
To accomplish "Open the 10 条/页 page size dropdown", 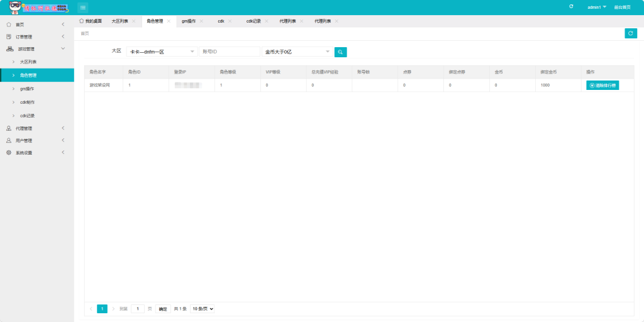I will (x=202, y=309).
